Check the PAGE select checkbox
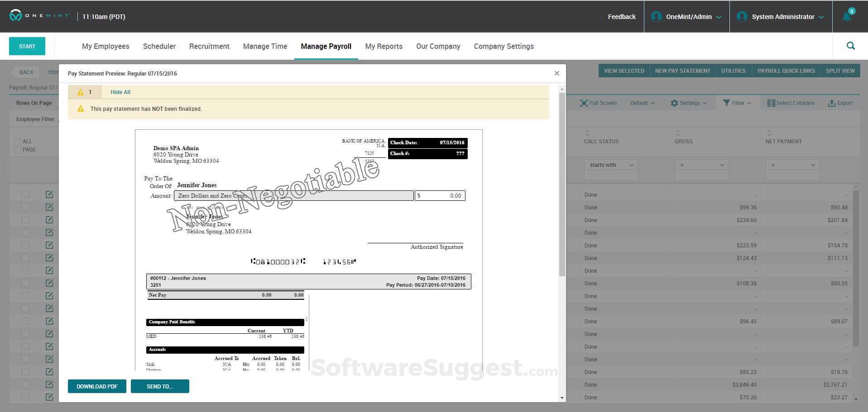This screenshot has height=412, width=868. 18,150
